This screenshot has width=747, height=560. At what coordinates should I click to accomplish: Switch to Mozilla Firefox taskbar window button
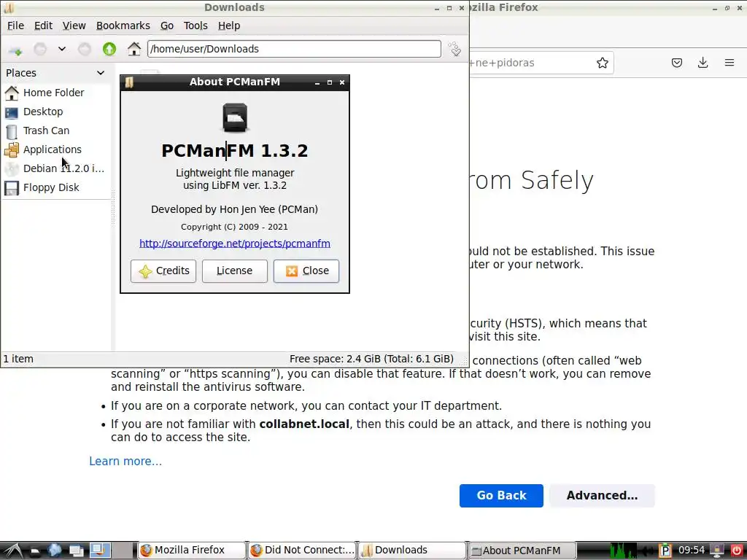(192, 551)
